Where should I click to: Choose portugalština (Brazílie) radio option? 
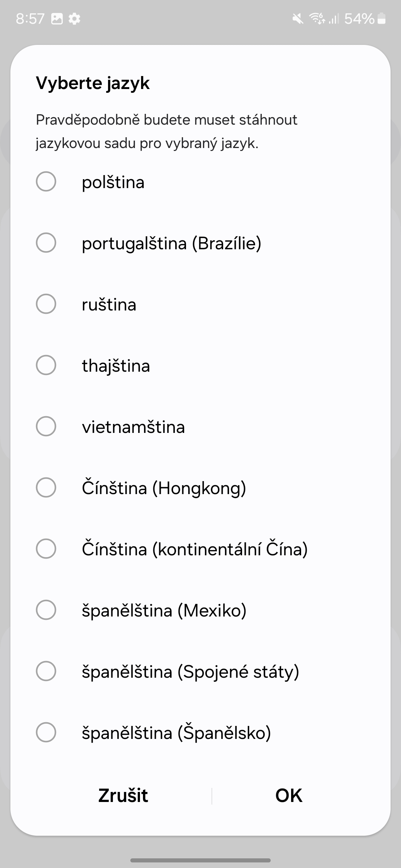pos(46,243)
